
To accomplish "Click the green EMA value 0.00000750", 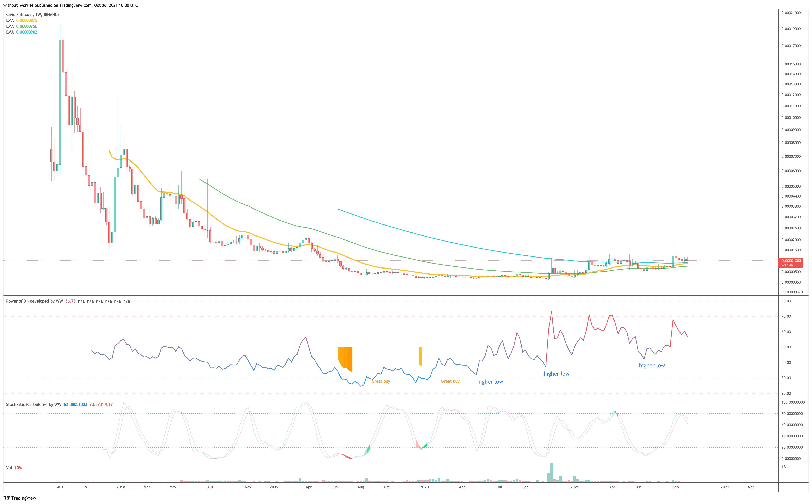I will [x=27, y=26].
